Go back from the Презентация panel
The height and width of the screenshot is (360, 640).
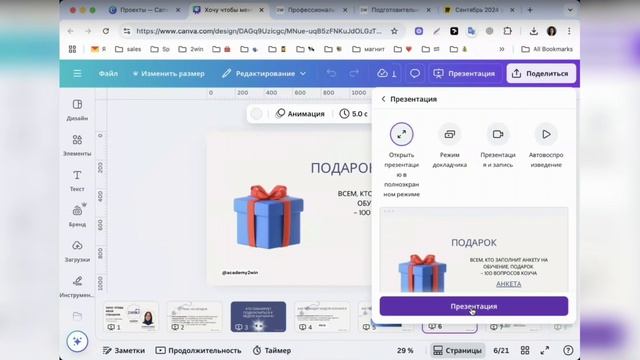coord(383,99)
